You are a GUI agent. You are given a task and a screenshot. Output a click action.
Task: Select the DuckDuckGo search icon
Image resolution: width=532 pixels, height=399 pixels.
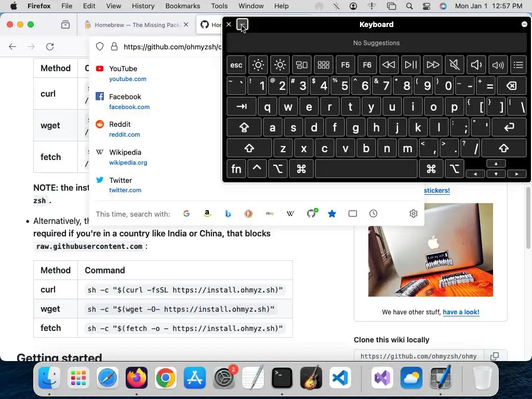click(249, 214)
